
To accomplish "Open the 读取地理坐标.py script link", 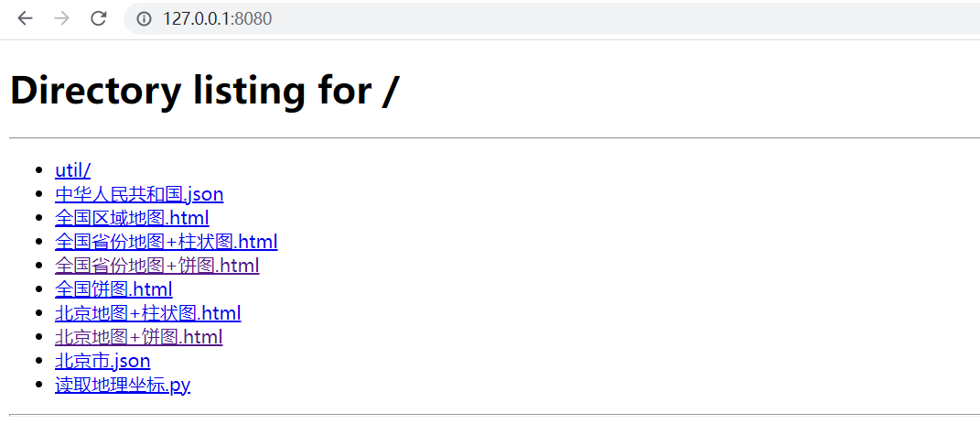I will click(123, 386).
